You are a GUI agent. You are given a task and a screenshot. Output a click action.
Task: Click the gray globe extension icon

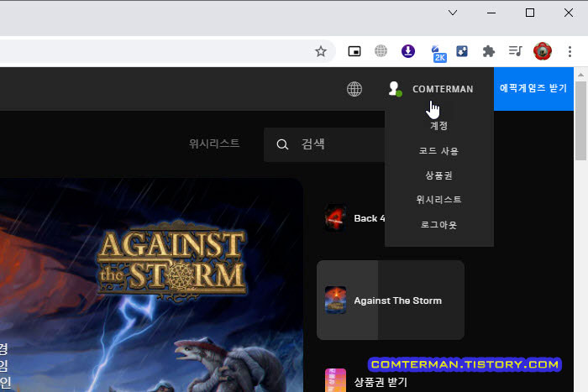point(381,51)
